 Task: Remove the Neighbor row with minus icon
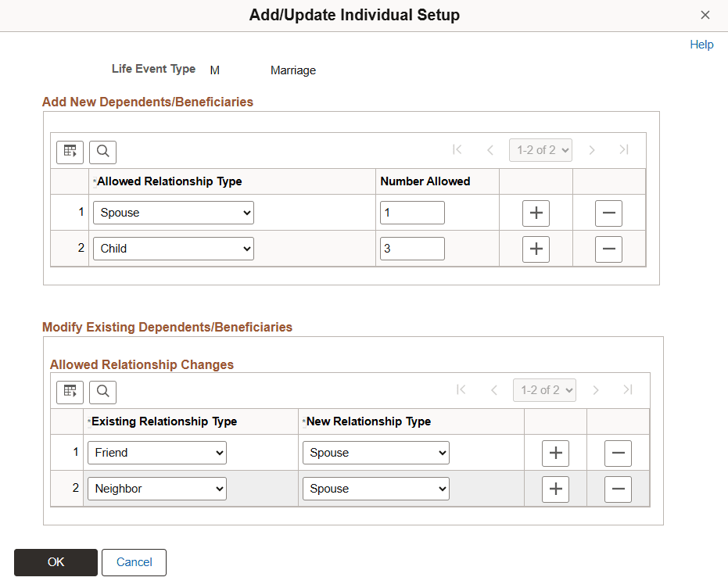tap(618, 489)
